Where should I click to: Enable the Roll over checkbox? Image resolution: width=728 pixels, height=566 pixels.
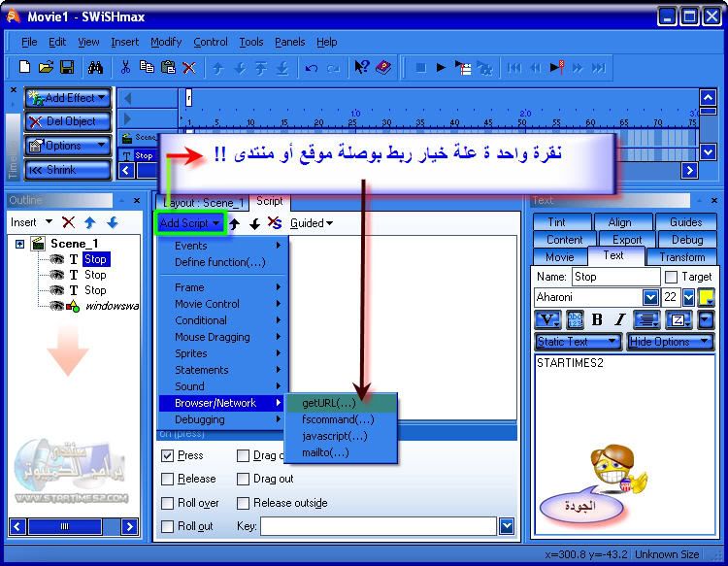tap(168, 503)
